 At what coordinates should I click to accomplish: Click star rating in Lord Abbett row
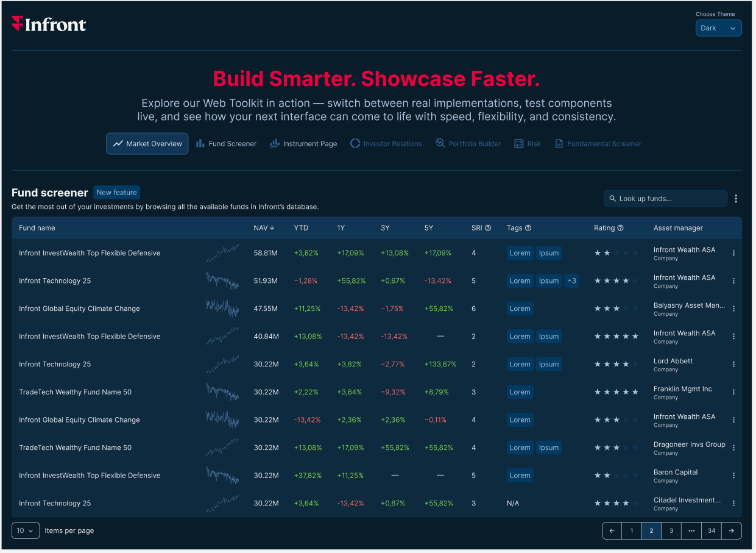tap(616, 365)
